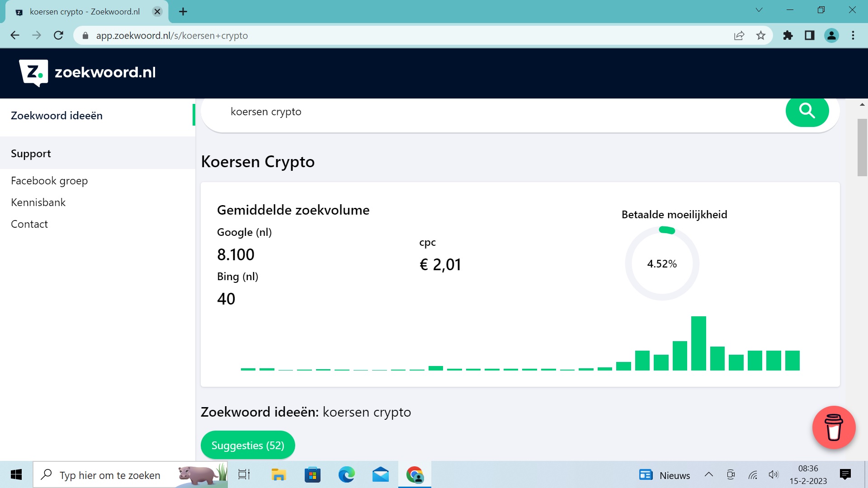The height and width of the screenshot is (488, 868).
Task: Open a new tab with plus icon
Action: tap(183, 12)
